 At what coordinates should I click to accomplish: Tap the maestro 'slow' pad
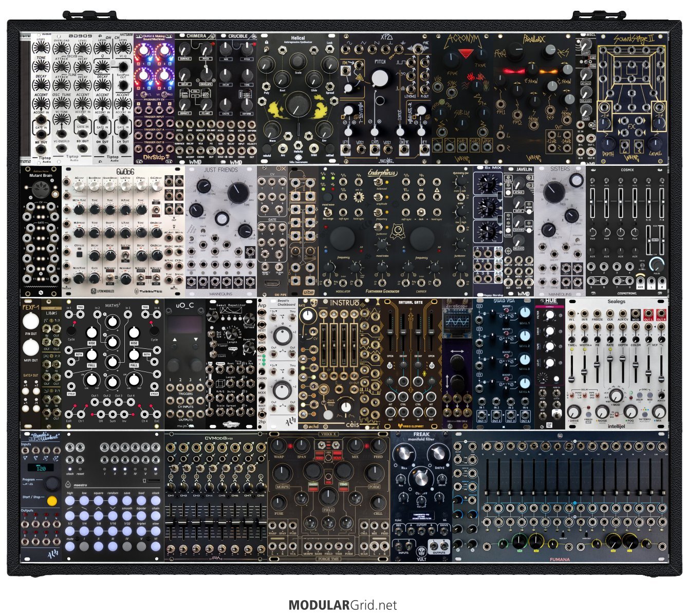click(155, 532)
